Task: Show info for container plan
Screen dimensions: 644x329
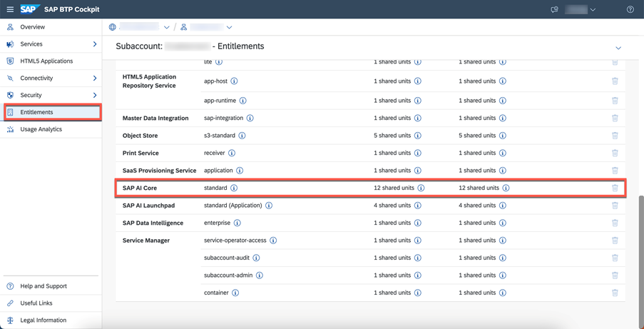Action: (235, 293)
